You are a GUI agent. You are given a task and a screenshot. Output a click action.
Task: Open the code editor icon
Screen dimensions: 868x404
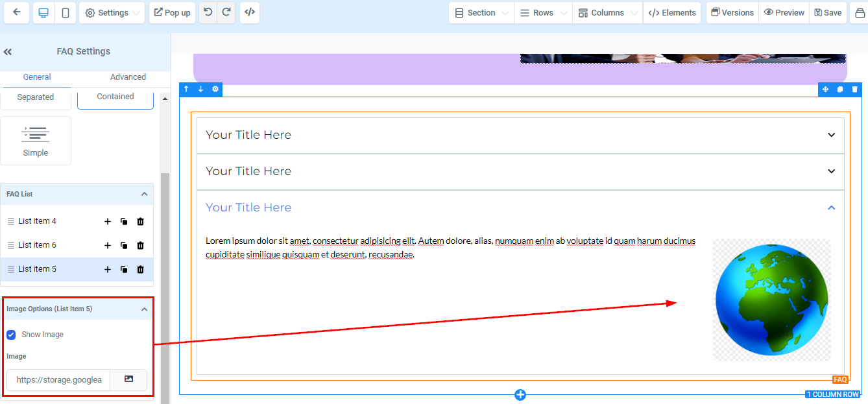click(249, 12)
